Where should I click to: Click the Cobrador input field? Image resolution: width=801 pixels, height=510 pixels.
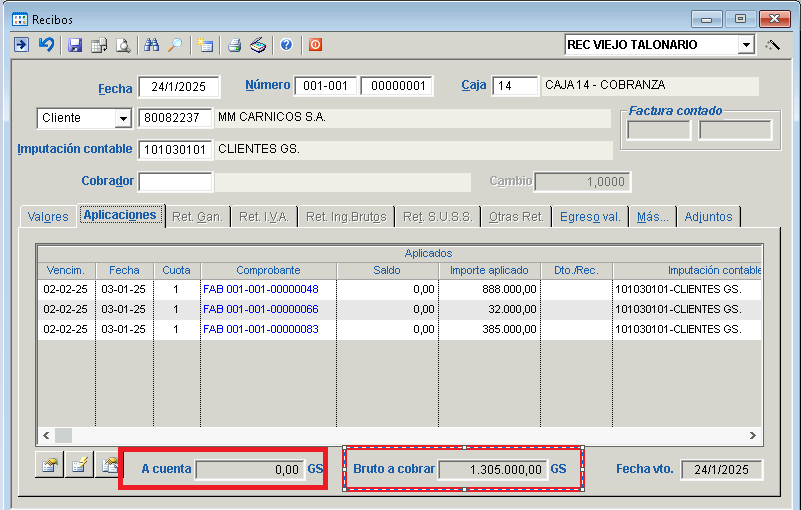point(175,182)
